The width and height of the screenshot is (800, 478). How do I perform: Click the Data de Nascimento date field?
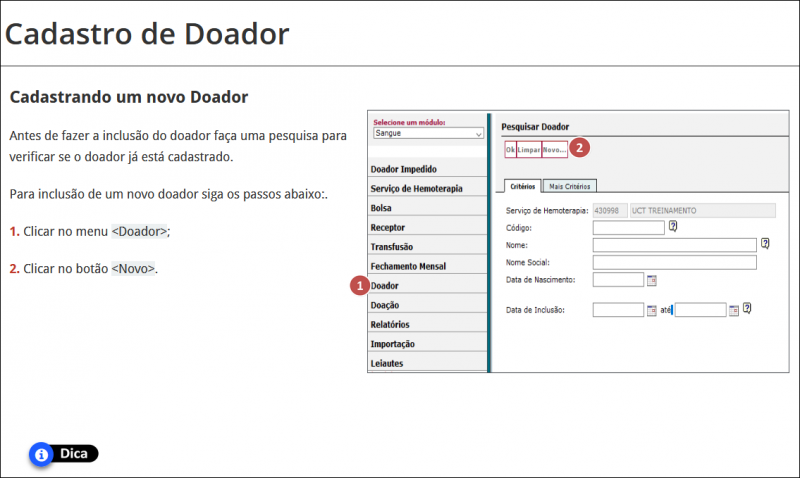pyautogui.click(x=618, y=280)
